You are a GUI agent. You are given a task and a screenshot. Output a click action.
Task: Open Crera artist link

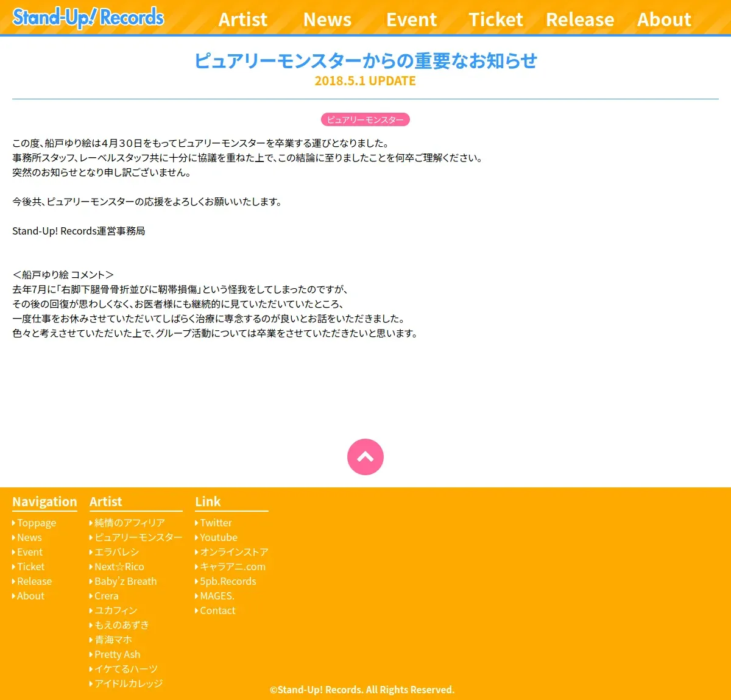pyautogui.click(x=104, y=596)
